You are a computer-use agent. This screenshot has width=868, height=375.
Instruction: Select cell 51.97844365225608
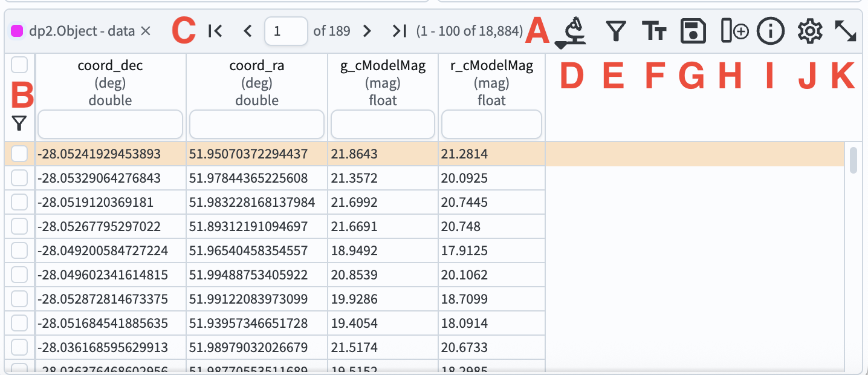257,178
